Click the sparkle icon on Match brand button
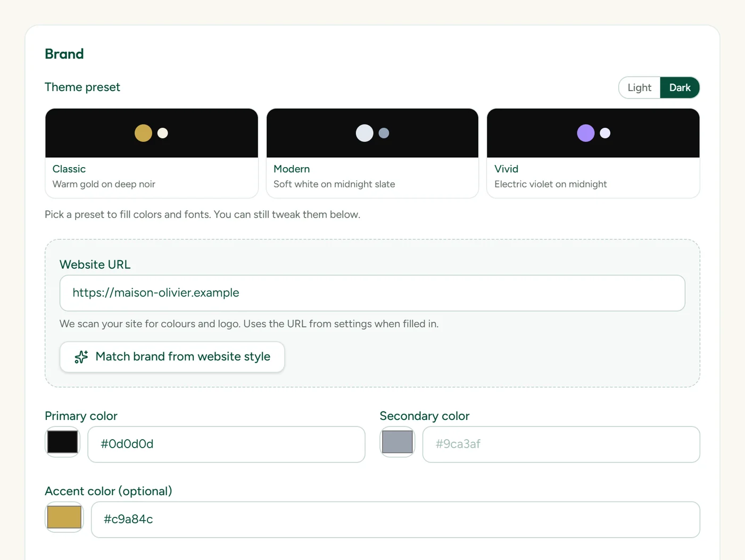745x560 pixels. point(81,357)
